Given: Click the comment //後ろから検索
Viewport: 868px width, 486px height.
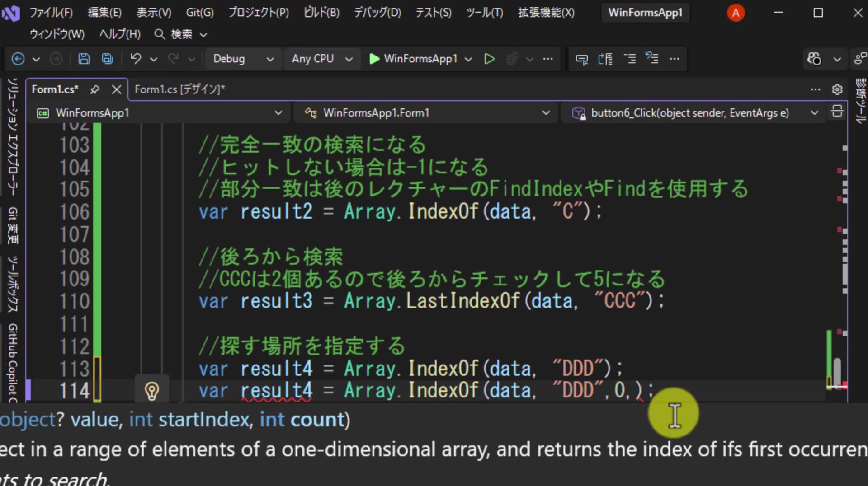Looking at the screenshot, I should 271,257.
